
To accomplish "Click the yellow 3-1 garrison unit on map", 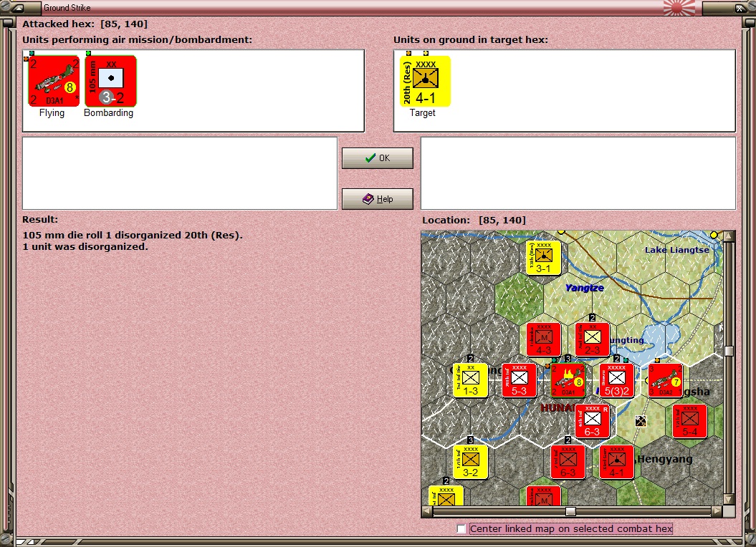I will pos(543,258).
